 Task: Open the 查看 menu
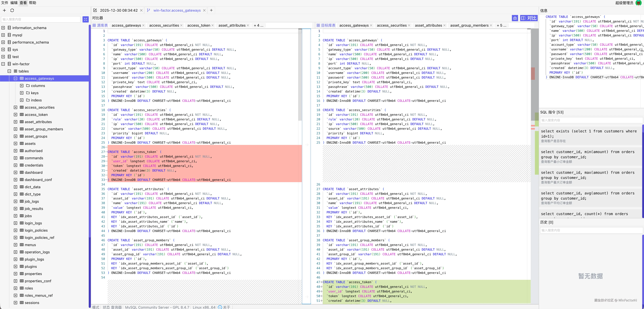[23, 3]
